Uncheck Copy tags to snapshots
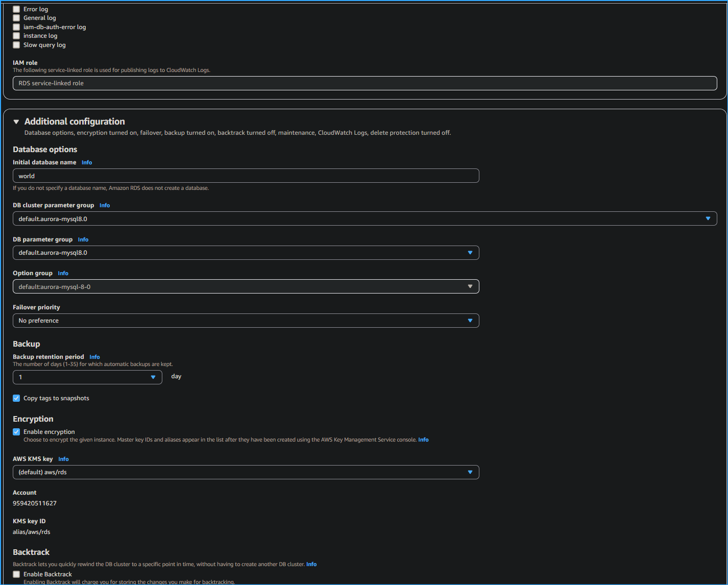The height and width of the screenshot is (585, 728). [x=16, y=398]
